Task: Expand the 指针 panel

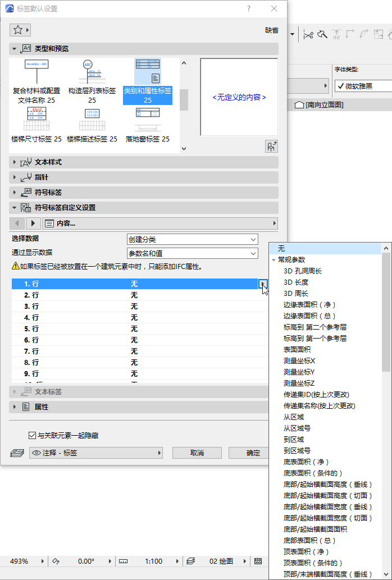Action: [15, 177]
